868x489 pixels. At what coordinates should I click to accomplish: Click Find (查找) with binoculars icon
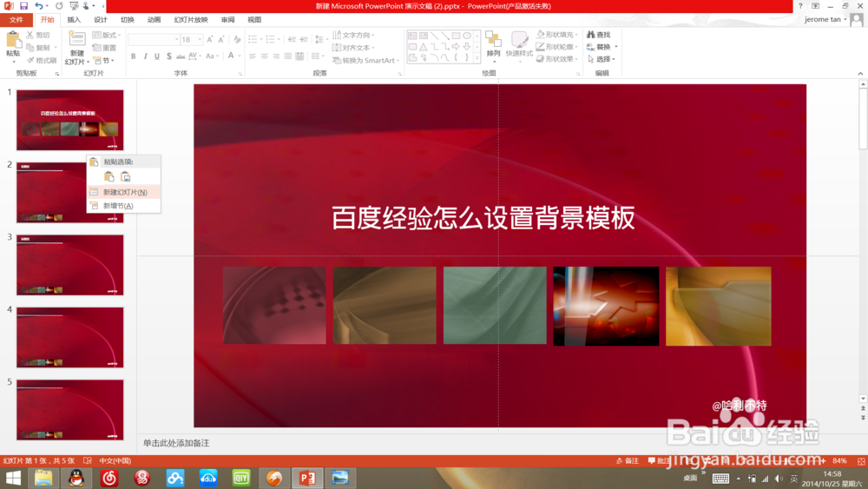coord(599,35)
